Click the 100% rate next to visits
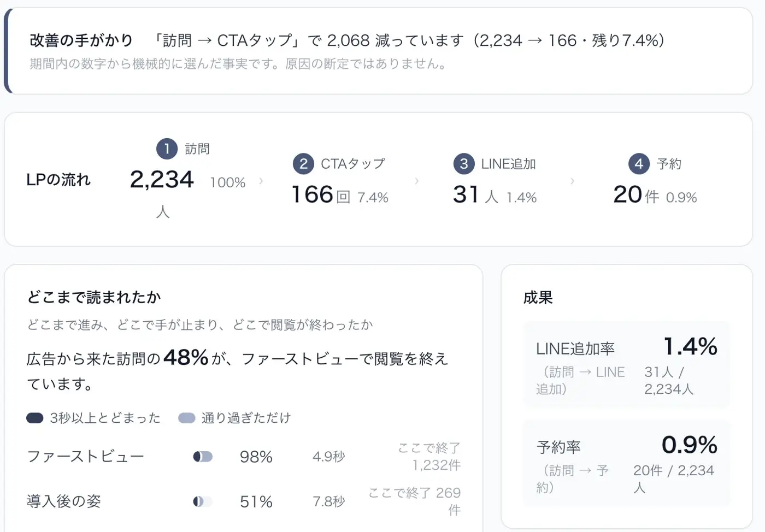This screenshot has width=765, height=532. tap(228, 182)
